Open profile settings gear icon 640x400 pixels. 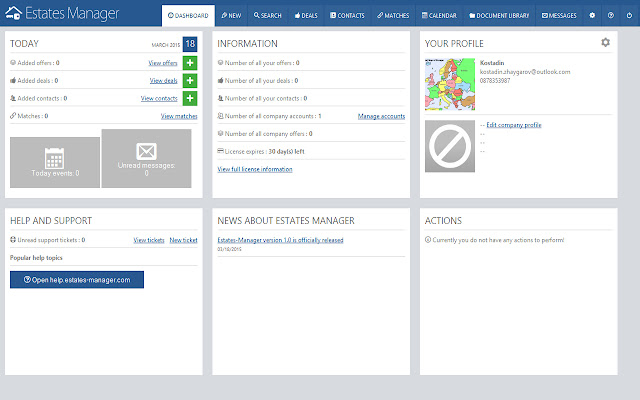coord(605,43)
